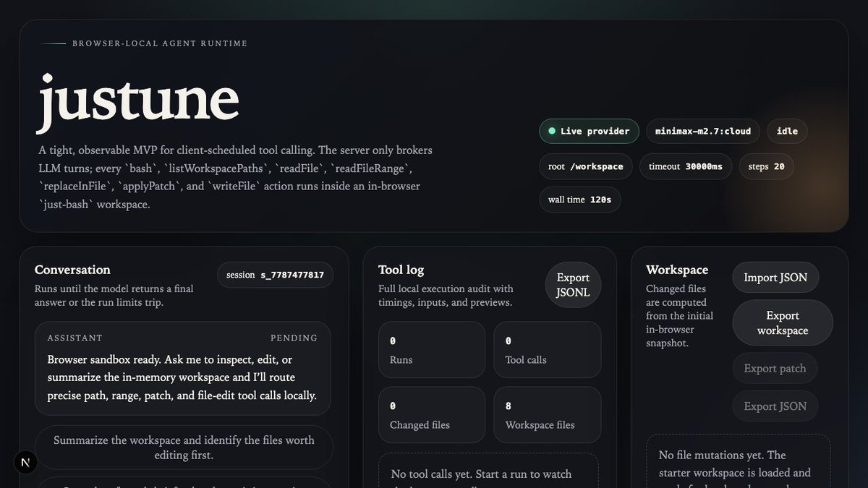Click the ASSISTANT role label

pyautogui.click(x=75, y=338)
